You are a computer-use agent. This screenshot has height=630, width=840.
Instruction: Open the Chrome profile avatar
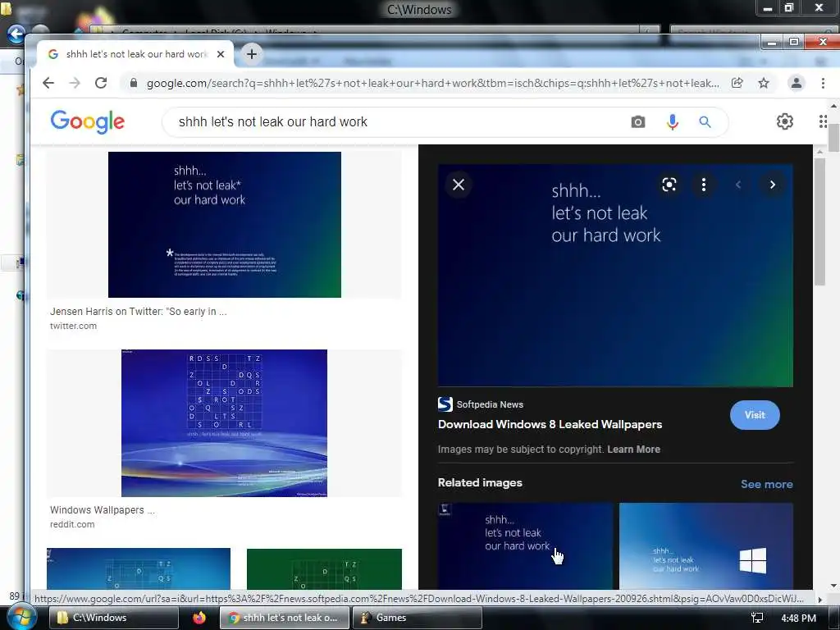(796, 83)
